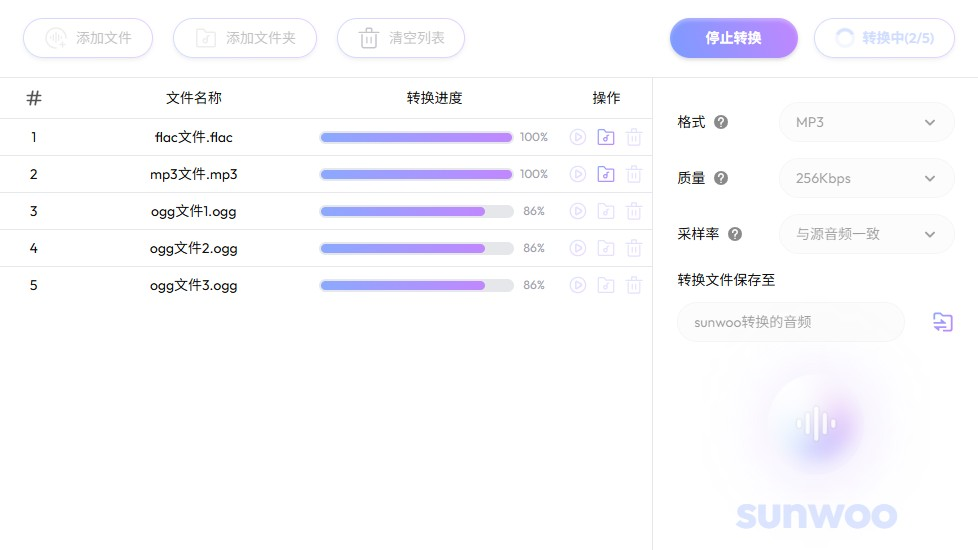This screenshot has width=978, height=550.
Task: Play the ogg文件1.ogg entry
Action: click(x=577, y=211)
